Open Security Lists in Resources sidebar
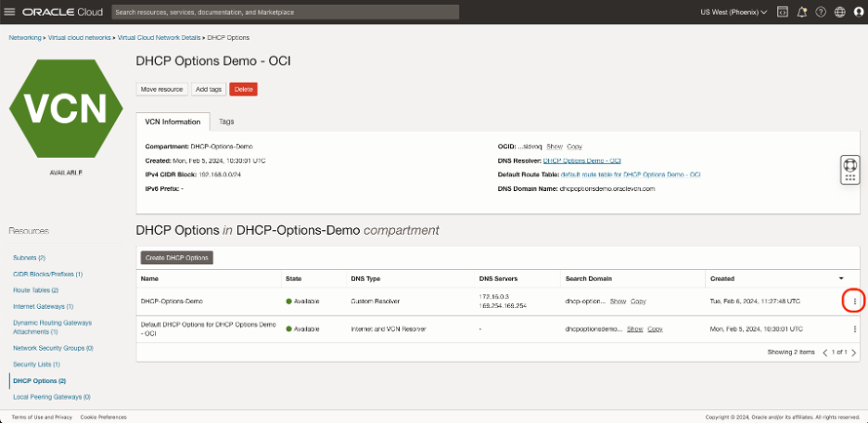 (35, 365)
